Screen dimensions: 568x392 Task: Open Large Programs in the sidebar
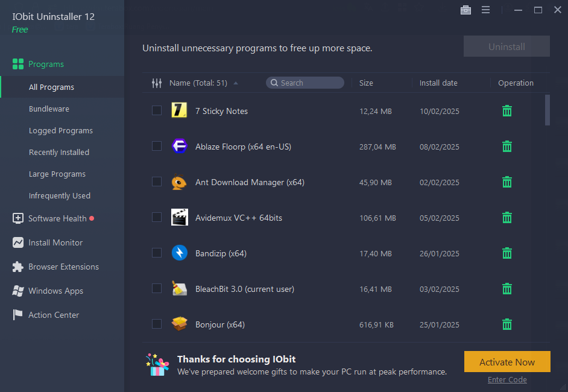pyautogui.click(x=57, y=174)
